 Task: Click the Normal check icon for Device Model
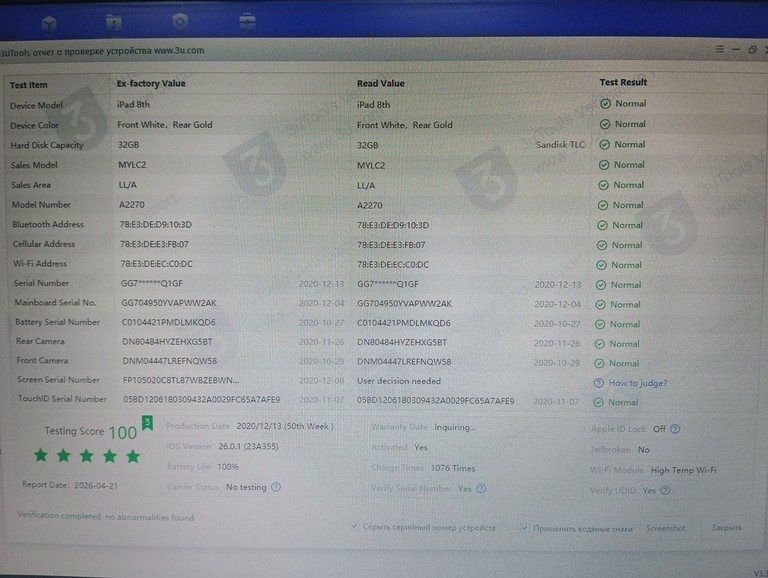click(605, 104)
